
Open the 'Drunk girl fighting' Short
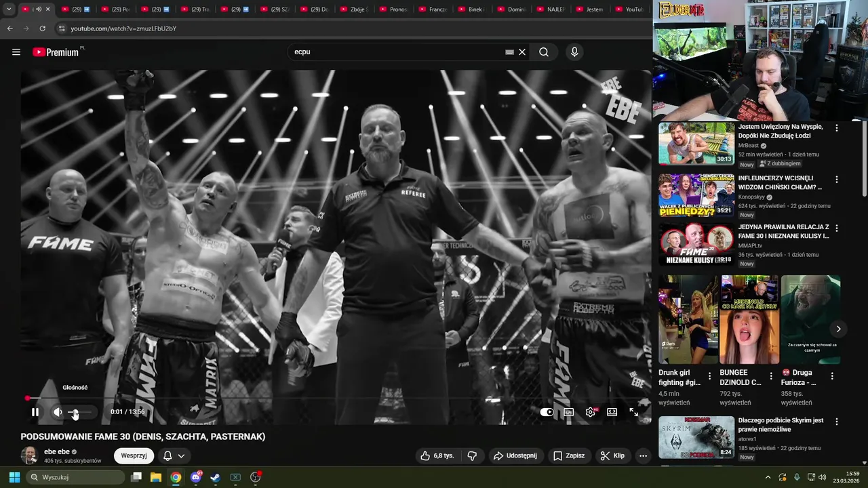click(x=688, y=320)
